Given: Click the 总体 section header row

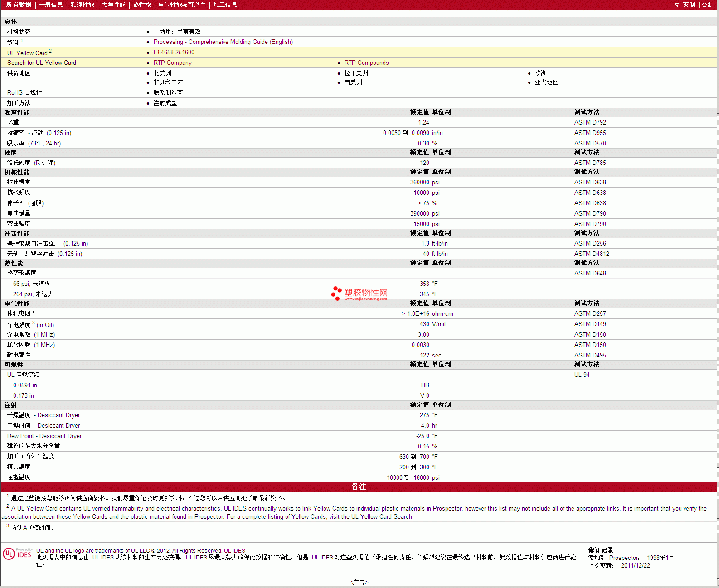Looking at the screenshot, I should (x=11, y=22).
